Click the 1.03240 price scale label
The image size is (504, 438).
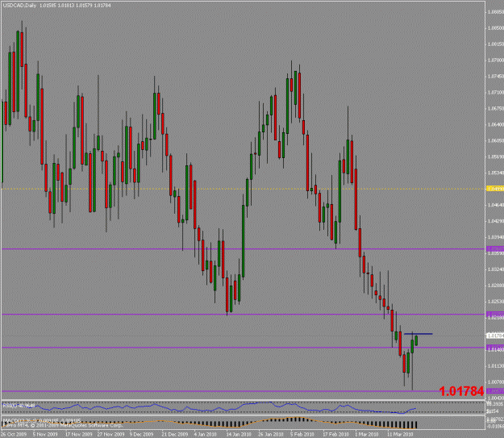click(495, 269)
